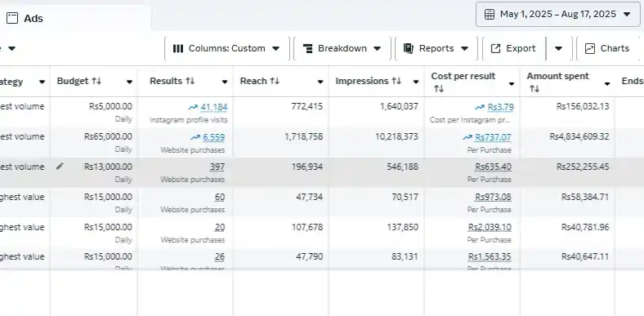Open the strategy column header dropdown arrow
This screenshot has width=644, height=316.
pos(42,82)
